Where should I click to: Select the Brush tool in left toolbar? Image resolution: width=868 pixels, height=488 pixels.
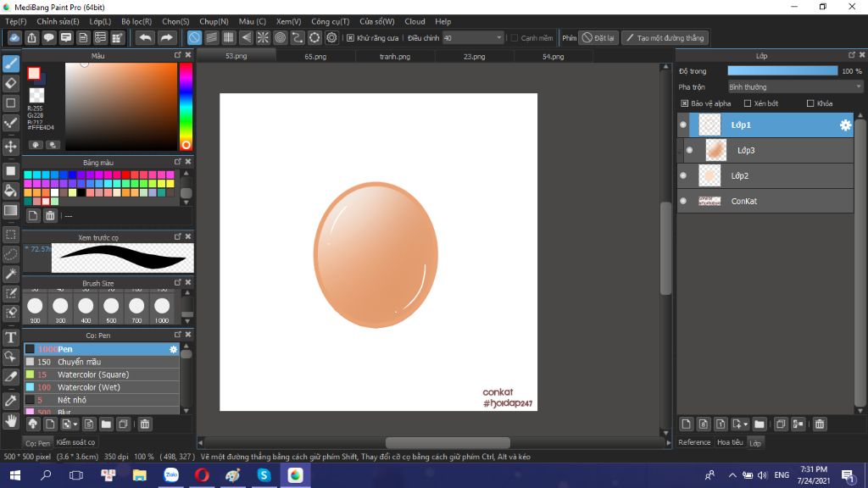[11, 64]
